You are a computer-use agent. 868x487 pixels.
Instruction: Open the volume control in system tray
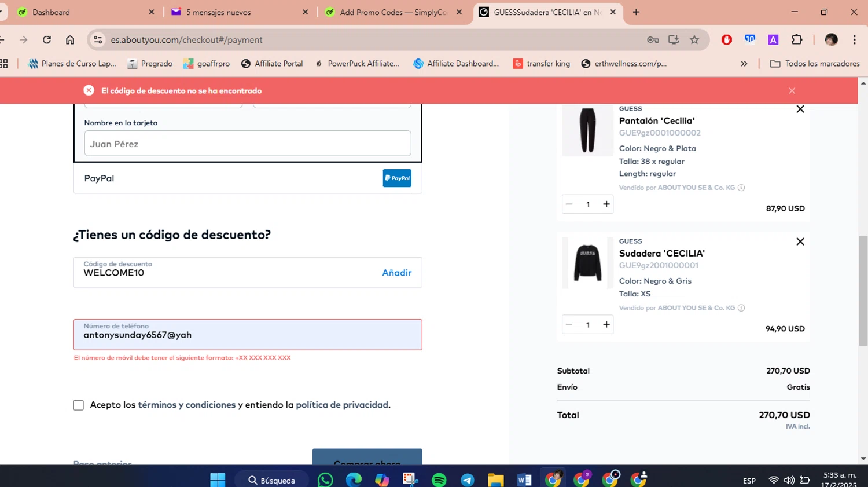click(x=789, y=480)
